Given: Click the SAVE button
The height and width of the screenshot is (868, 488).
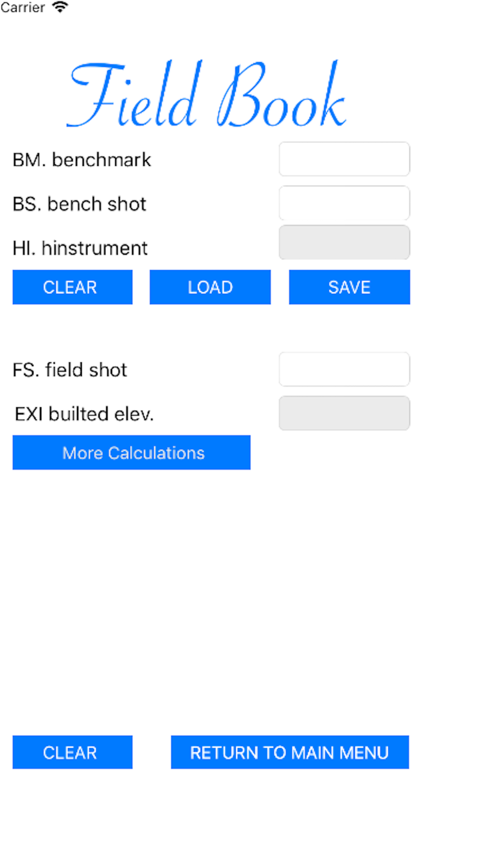Looking at the screenshot, I should (349, 287).
